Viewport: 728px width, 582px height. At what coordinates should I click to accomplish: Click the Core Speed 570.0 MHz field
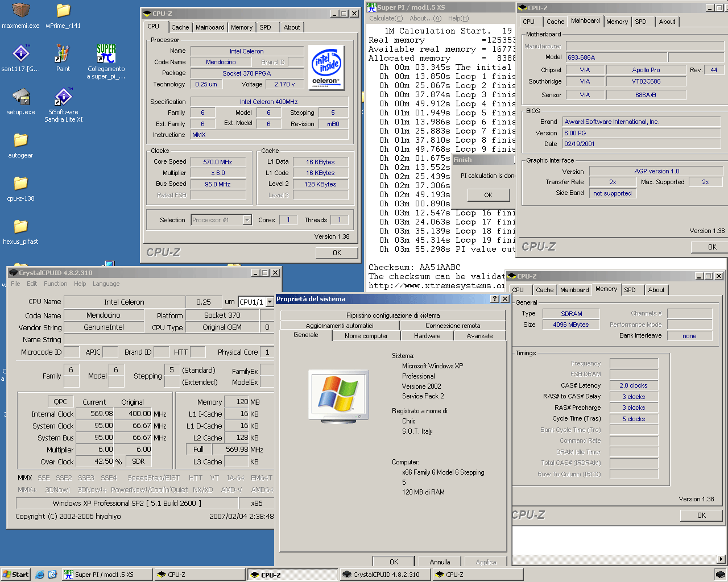[x=218, y=162]
